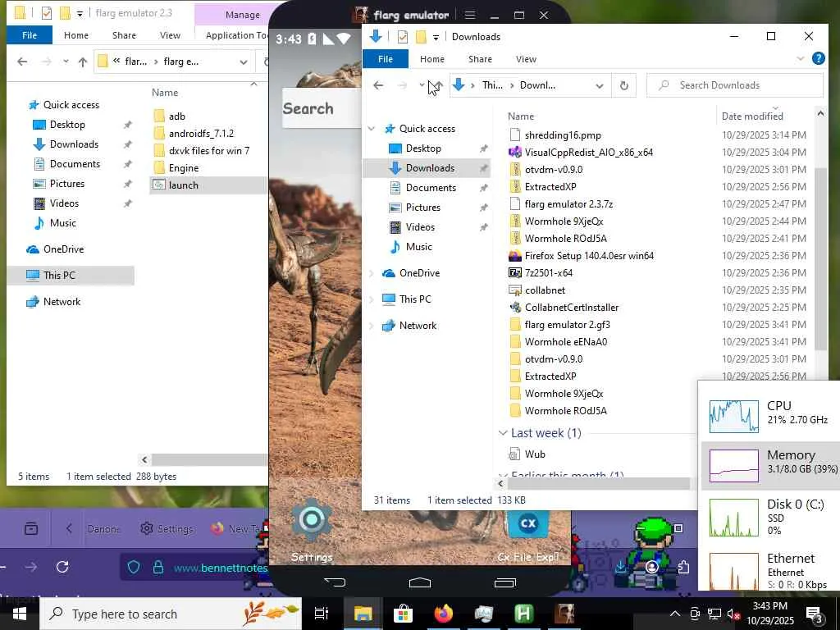
Task: Open address bar history dropdown in Downloads
Action: point(600,85)
